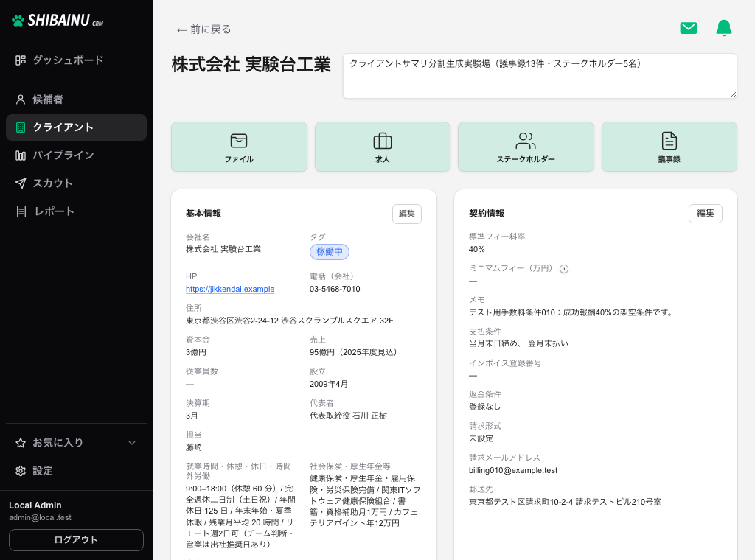Click the 設定 gear icon
The height and width of the screenshot is (560, 755).
coord(20,471)
